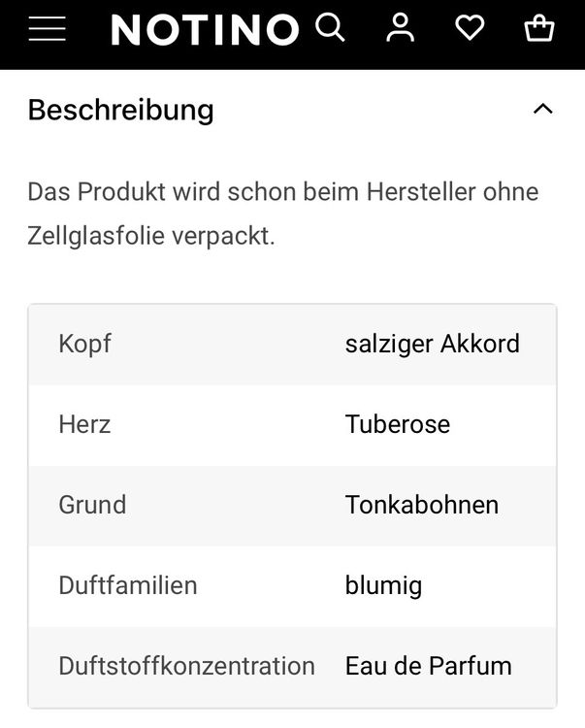Click the salziger Akkord value

pyautogui.click(x=433, y=345)
